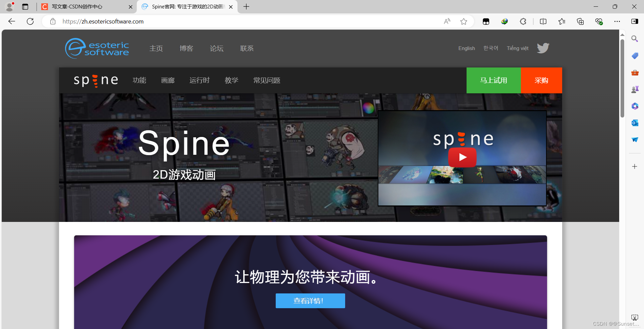Open Favorites list icon
The width and height of the screenshot is (644, 329).
pyautogui.click(x=562, y=21)
